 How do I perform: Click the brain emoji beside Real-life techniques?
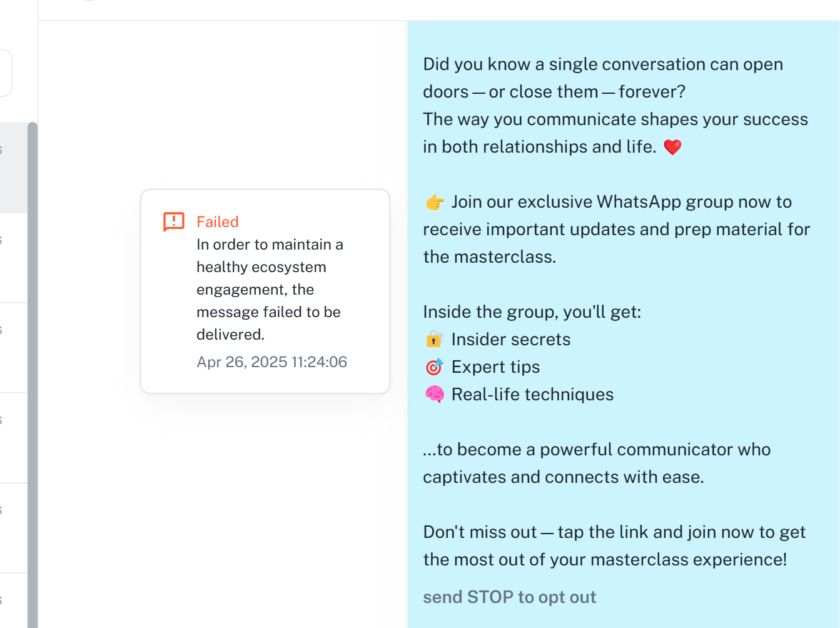click(x=435, y=394)
